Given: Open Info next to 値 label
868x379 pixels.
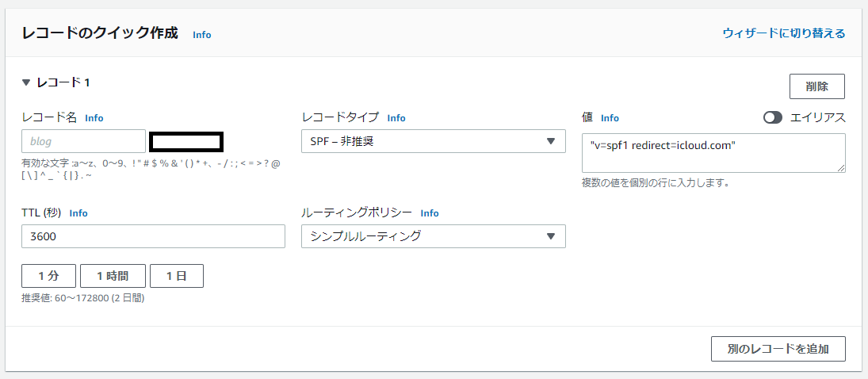Looking at the screenshot, I should point(610,118).
